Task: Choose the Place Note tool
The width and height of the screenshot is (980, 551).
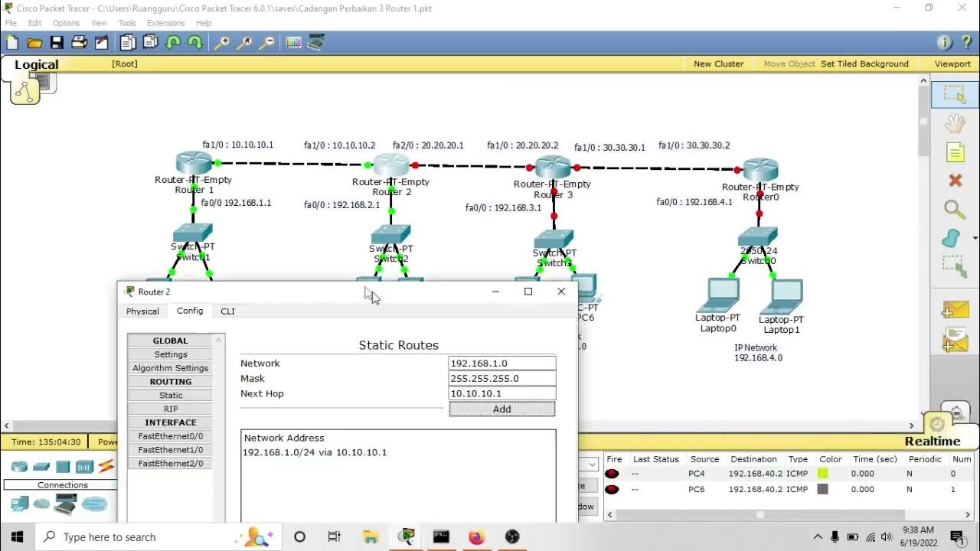Action: [x=955, y=152]
